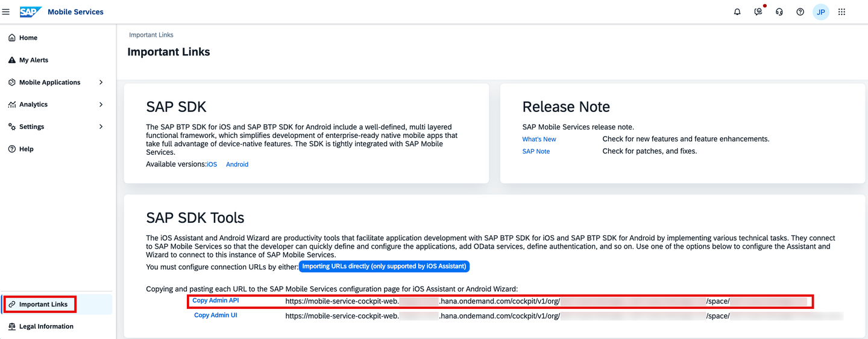This screenshot has width=868, height=339.
Task: Click the Help circle icon in sidebar
Action: point(12,149)
